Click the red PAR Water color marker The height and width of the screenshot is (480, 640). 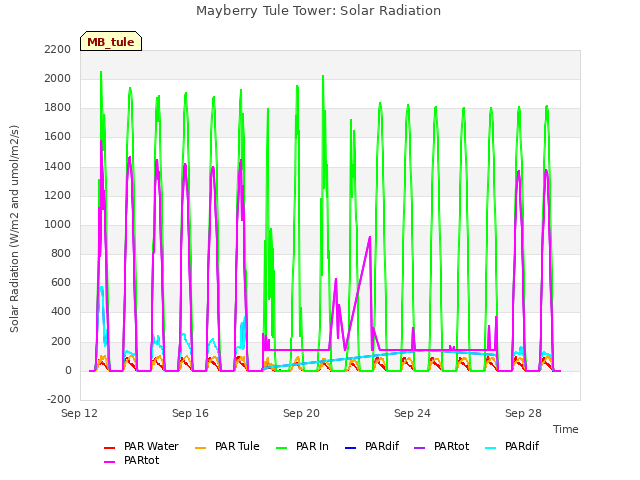(109, 447)
